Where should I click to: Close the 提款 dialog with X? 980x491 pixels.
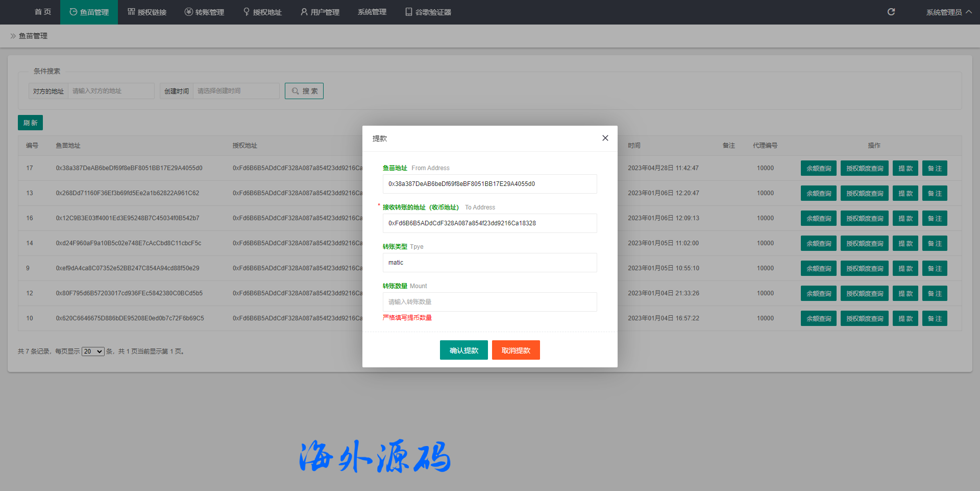pos(605,138)
